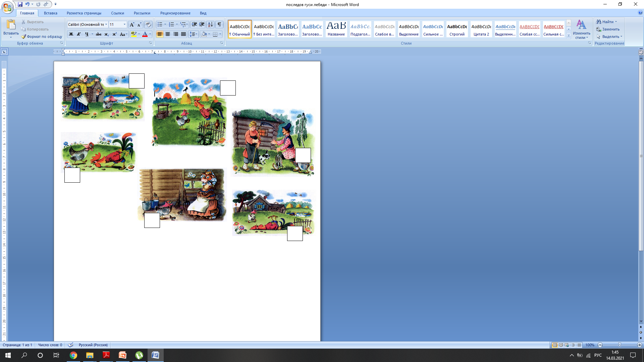Switch to the Ссылки tab

[x=117, y=13]
